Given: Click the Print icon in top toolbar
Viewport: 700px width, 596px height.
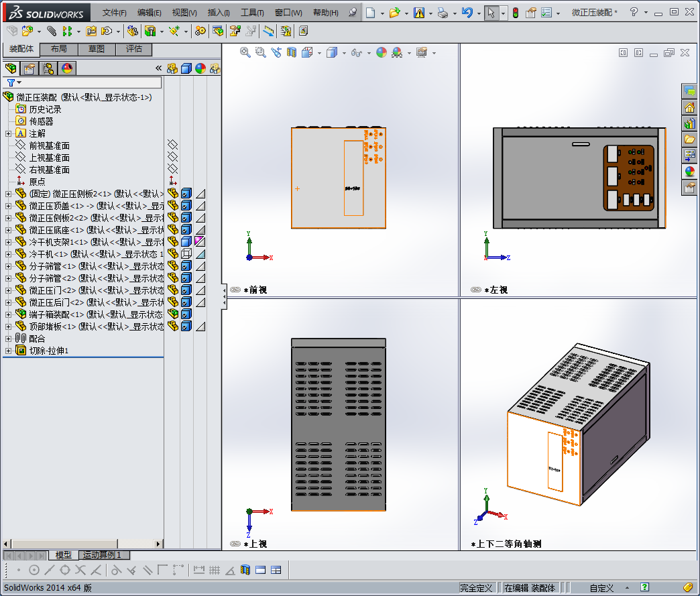Looking at the screenshot, I should (x=443, y=13).
